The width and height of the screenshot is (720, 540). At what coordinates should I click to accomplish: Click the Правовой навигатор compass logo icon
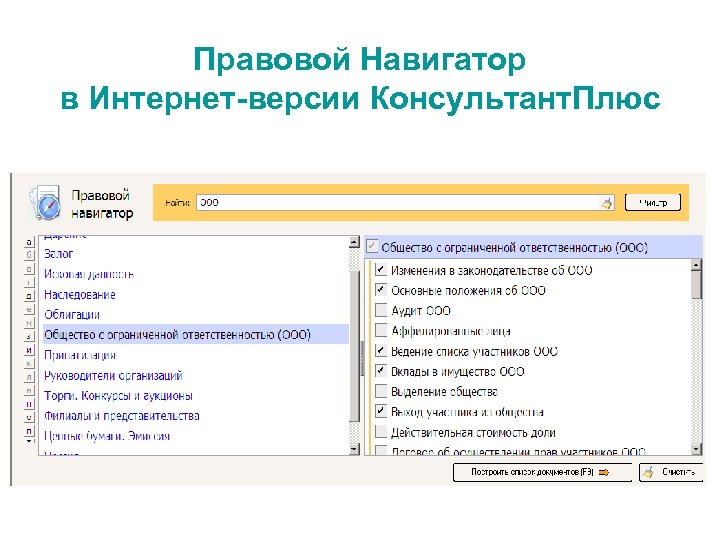click(45, 202)
